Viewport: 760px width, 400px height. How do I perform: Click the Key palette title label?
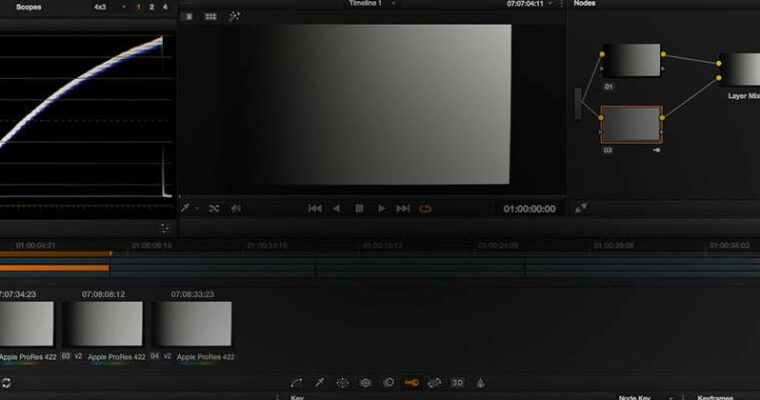[297, 398]
